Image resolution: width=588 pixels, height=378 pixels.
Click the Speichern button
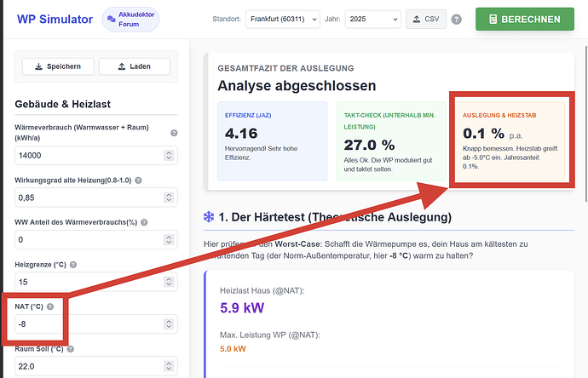coord(58,66)
